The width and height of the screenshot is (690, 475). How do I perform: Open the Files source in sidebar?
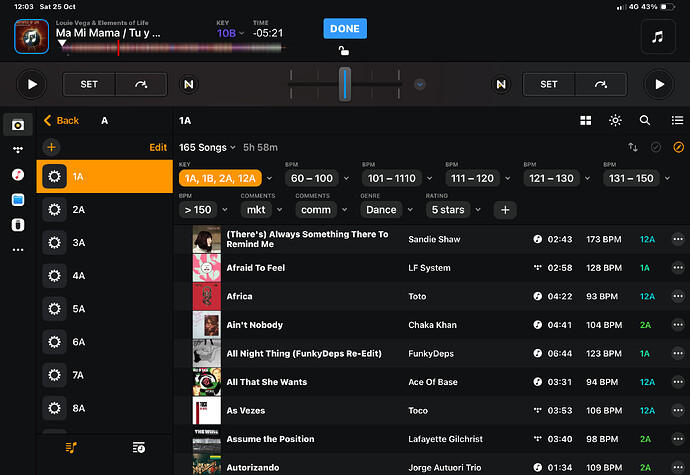(18, 200)
